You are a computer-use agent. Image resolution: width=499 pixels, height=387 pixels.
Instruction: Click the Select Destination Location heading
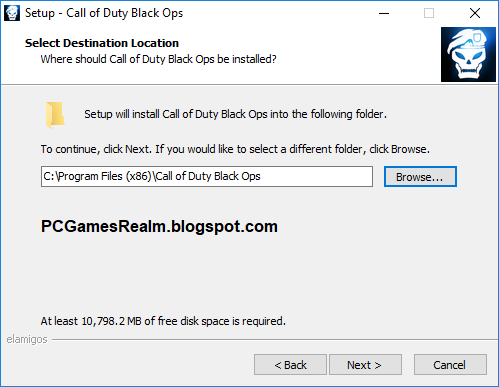102,43
